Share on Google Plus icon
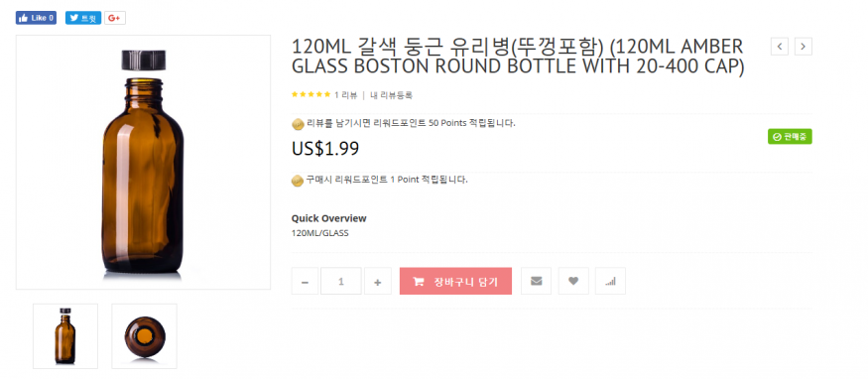 [115, 18]
